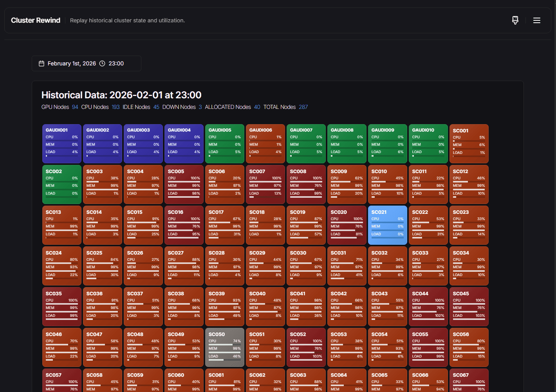The height and width of the screenshot is (392, 556).
Task: Open the February 1st, 2026 date picker
Action: point(72,63)
